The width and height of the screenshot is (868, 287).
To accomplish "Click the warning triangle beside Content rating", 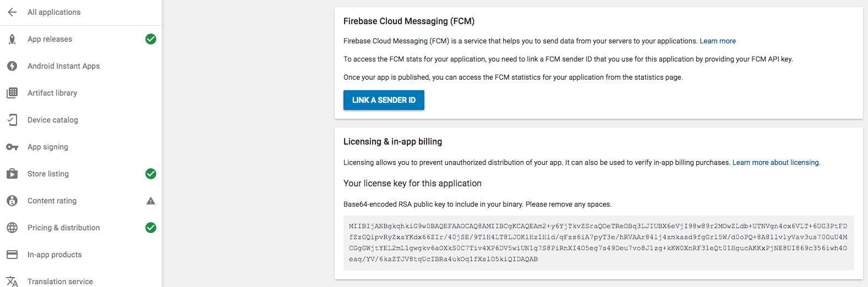I will 151,201.
